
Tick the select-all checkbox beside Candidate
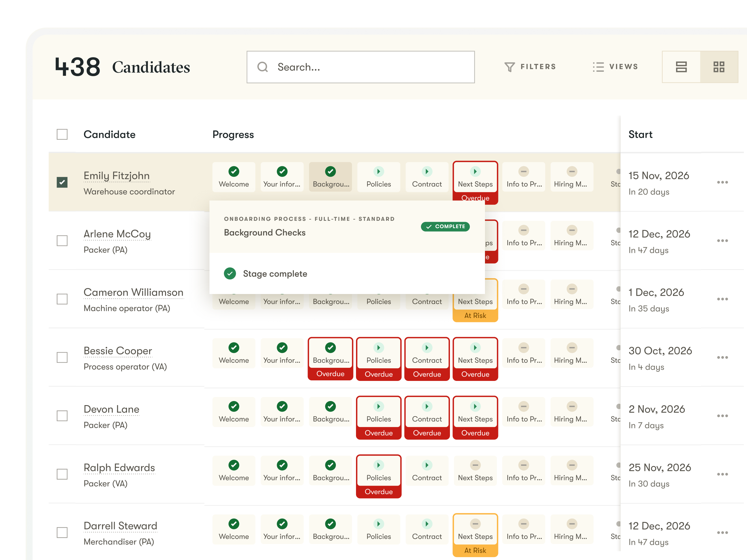(62, 134)
